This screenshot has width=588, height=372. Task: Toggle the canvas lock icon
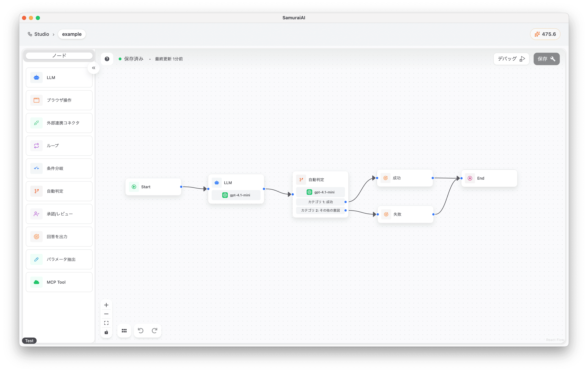pyautogui.click(x=106, y=332)
